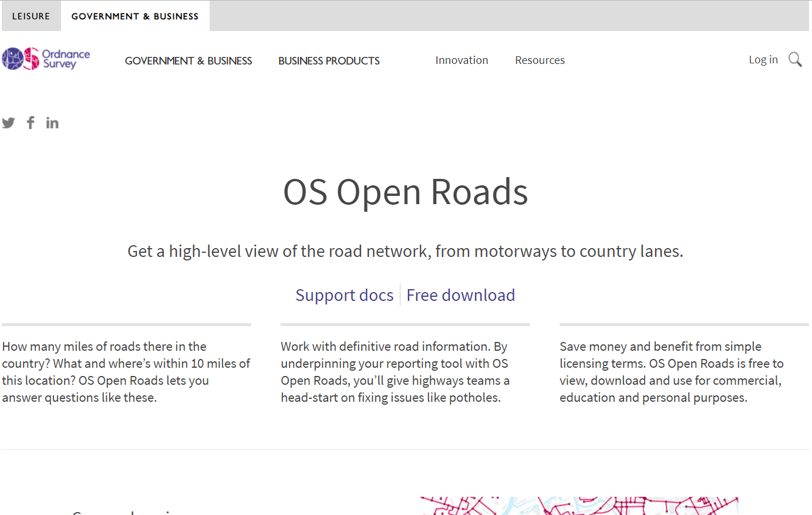Click the OS Open Roads heading
Screen dimensions: 812x515
(x=406, y=192)
